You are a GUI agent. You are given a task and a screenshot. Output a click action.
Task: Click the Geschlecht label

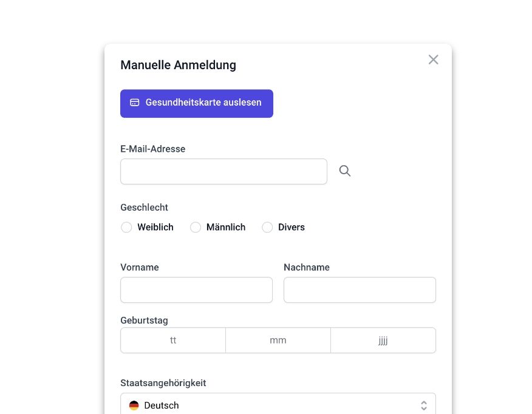click(x=144, y=207)
